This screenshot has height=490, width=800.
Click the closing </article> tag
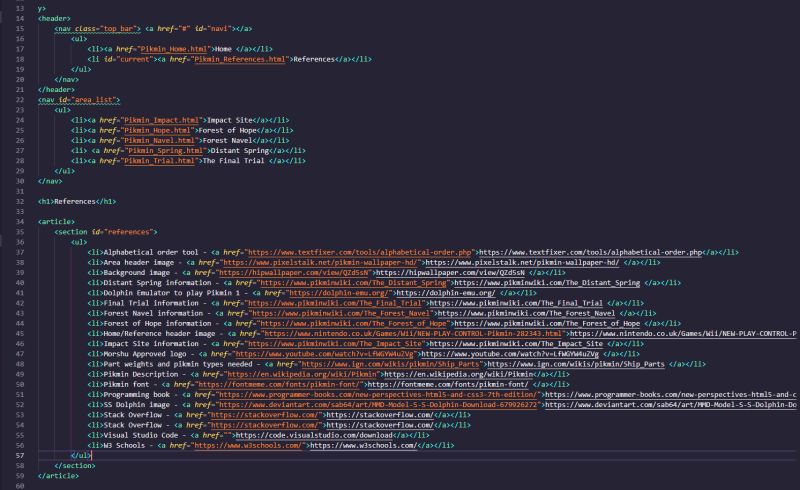[x=58, y=476]
